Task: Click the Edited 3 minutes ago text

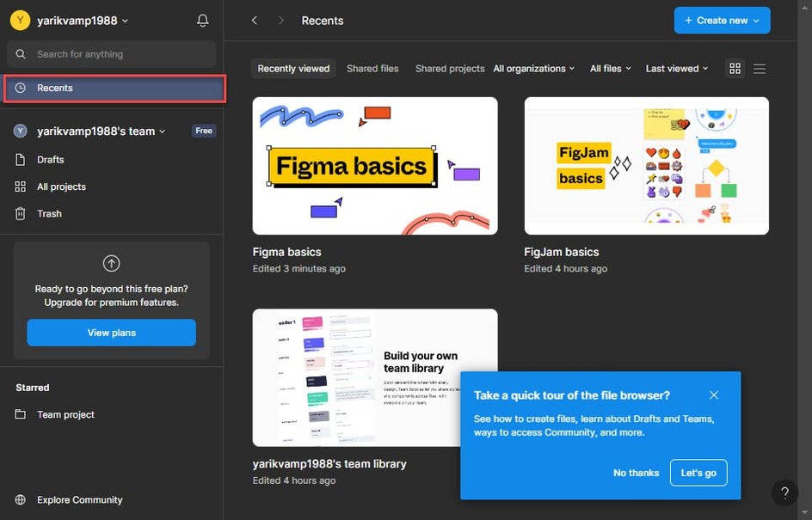Action: pos(298,268)
